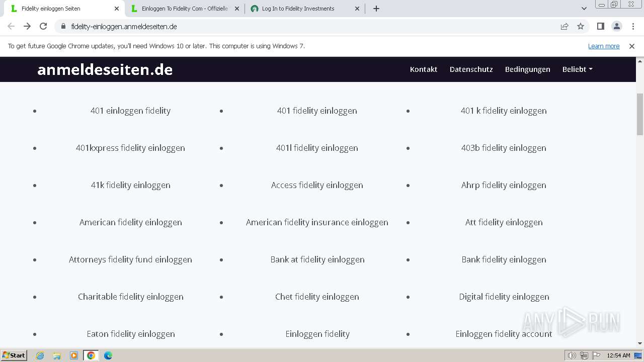The width and height of the screenshot is (644, 362).
Task: Switch to Einloggen To Fidelity Com tab
Action: 185,9
